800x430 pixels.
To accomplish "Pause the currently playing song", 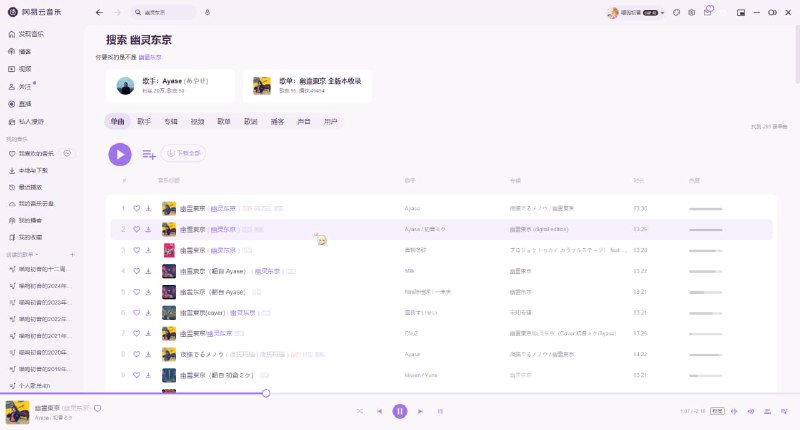I will [399, 411].
